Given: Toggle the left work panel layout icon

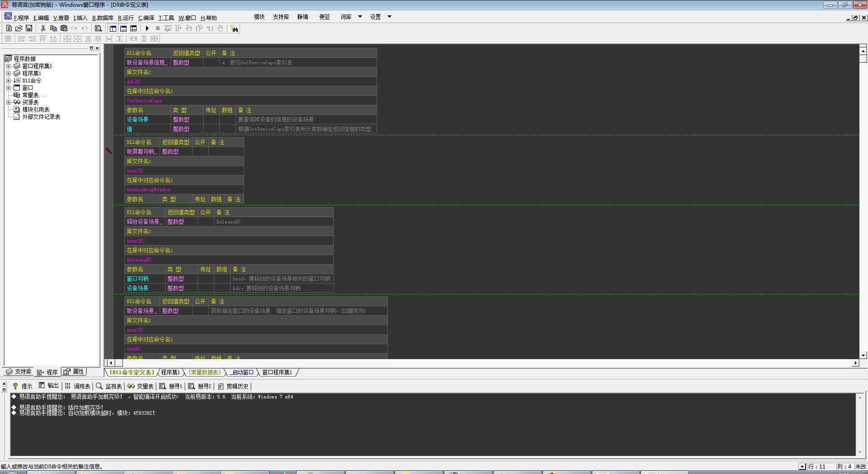Looking at the screenshot, I should coord(113,28).
